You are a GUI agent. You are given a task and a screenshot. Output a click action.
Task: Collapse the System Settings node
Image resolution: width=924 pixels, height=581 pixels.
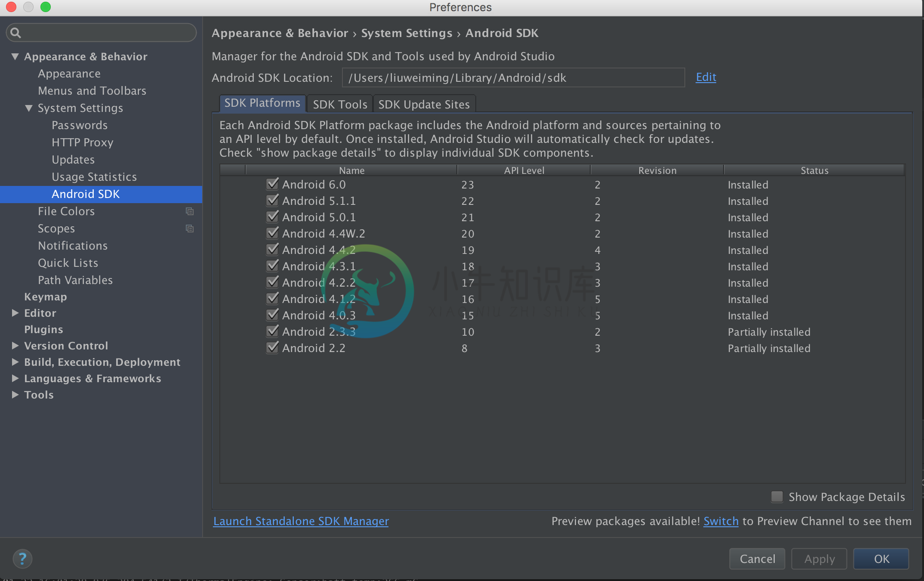click(29, 108)
